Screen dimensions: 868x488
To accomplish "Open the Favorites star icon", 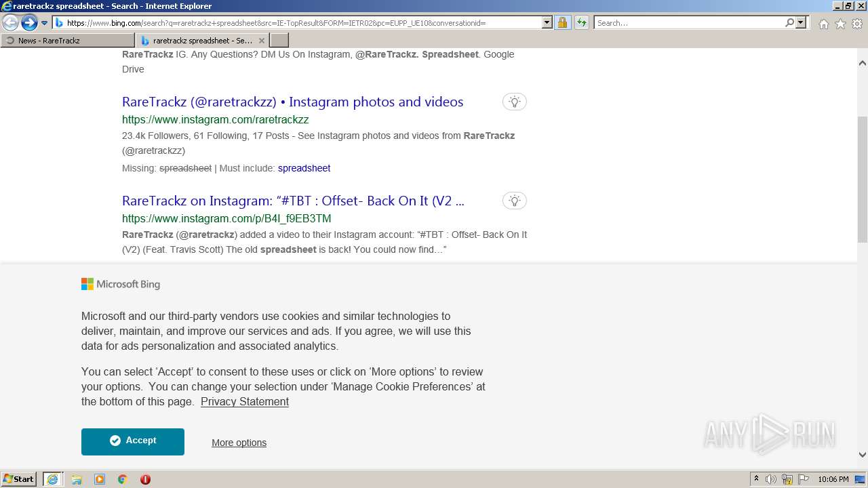I will [840, 24].
